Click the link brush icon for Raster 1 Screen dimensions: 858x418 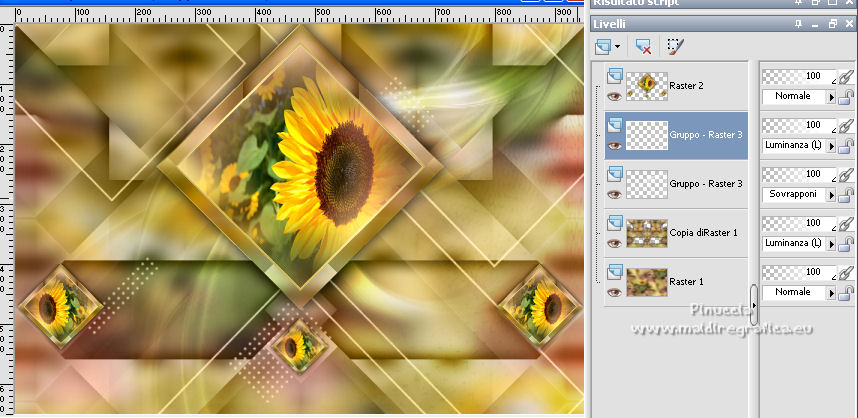tap(846, 272)
